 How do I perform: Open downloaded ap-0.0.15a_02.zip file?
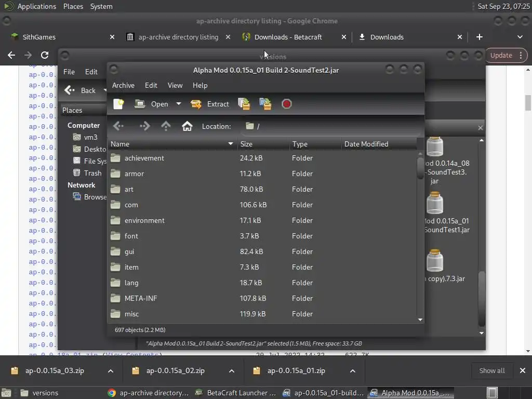point(175,371)
